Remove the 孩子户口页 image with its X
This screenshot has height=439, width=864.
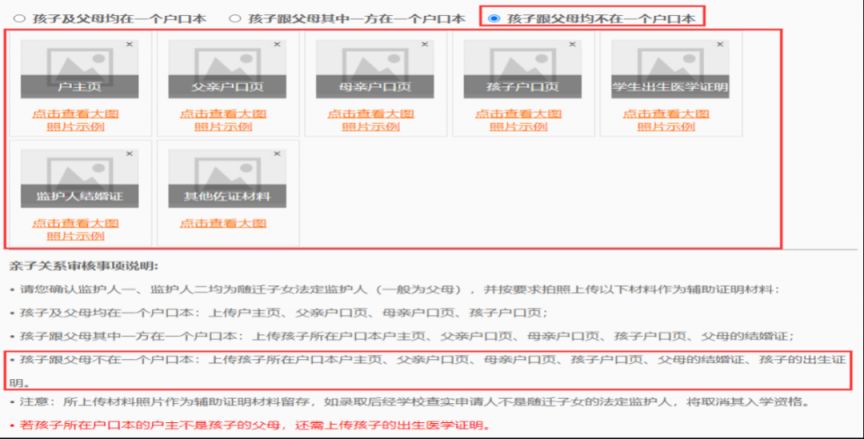(x=573, y=44)
